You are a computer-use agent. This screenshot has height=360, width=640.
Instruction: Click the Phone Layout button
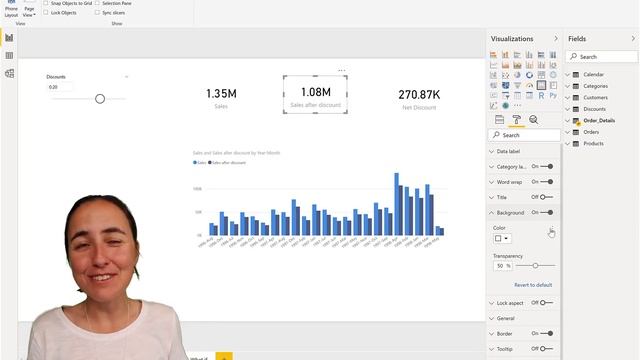(11, 10)
